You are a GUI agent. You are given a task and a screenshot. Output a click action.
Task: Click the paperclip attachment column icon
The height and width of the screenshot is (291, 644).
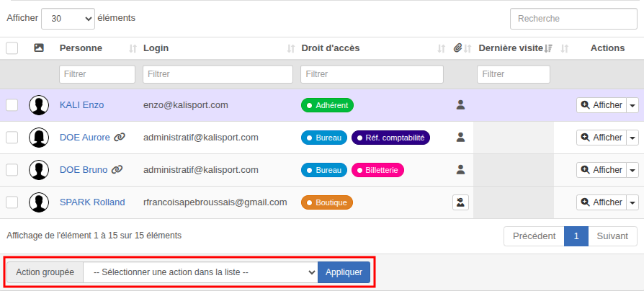(x=457, y=48)
